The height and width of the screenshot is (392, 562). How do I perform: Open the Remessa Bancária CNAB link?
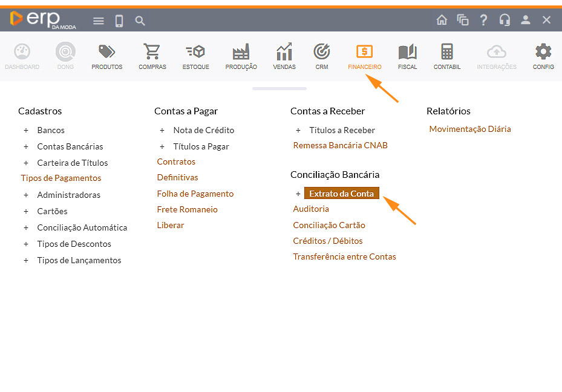pyautogui.click(x=340, y=145)
